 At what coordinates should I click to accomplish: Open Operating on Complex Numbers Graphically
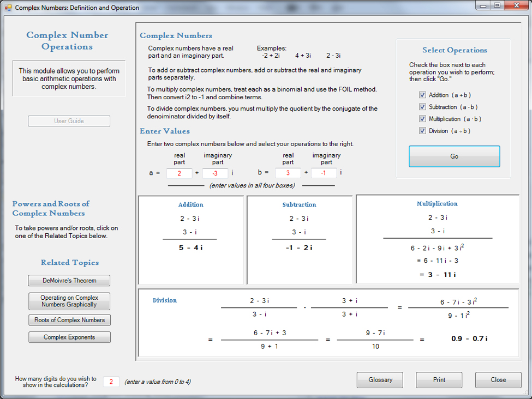coord(69,301)
